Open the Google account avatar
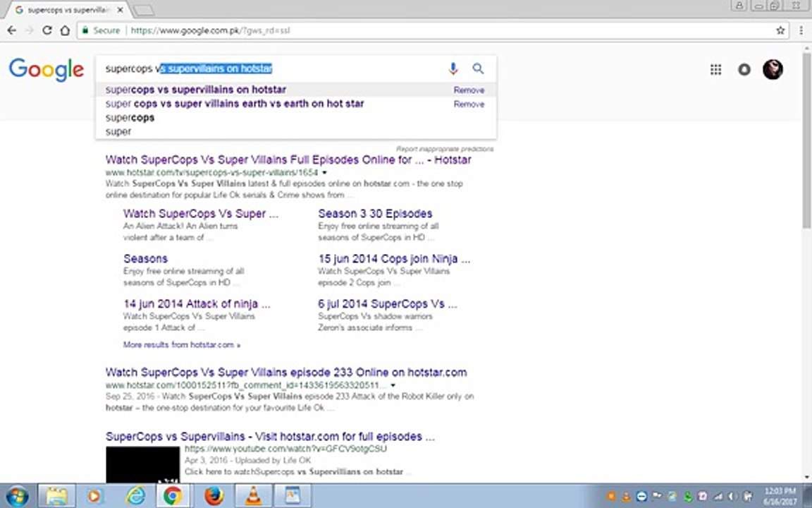The image size is (812, 508). click(x=773, y=69)
